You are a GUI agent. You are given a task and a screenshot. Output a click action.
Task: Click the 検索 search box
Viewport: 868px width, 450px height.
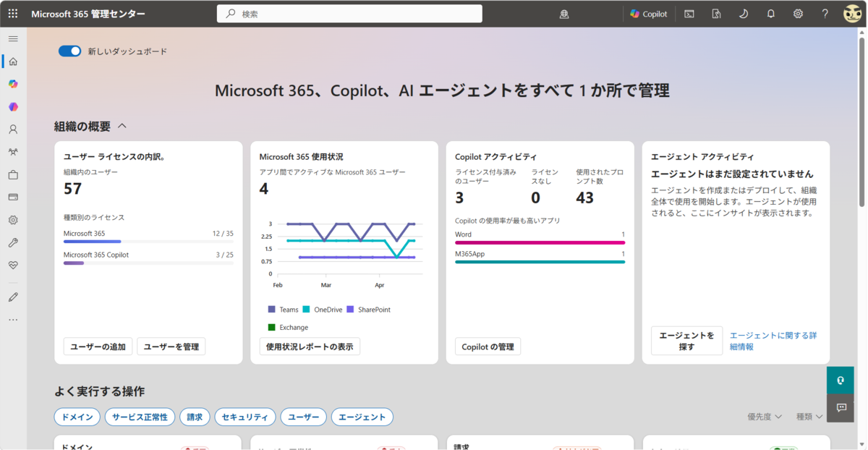point(349,14)
